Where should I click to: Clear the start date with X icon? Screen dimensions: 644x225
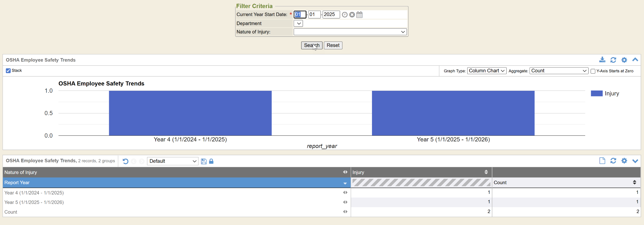click(x=352, y=15)
